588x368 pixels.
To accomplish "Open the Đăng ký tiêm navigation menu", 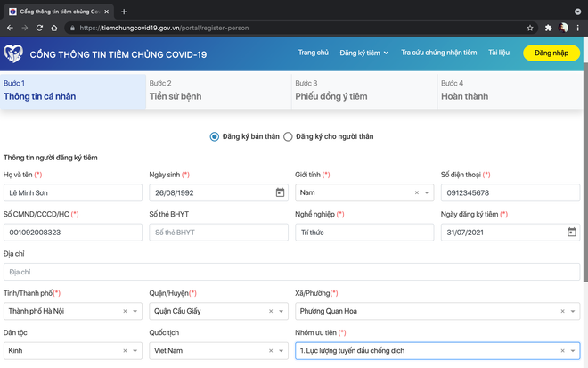I will pos(365,53).
